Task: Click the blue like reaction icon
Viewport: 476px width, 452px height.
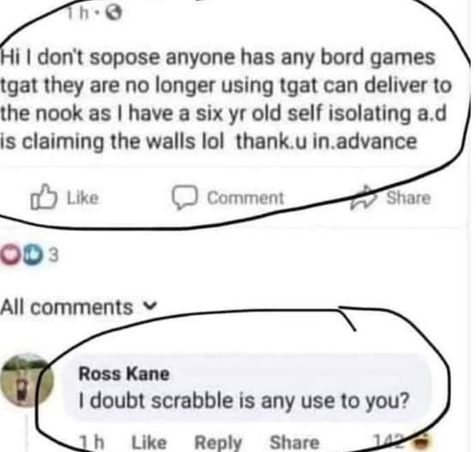Action: [33, 255]
